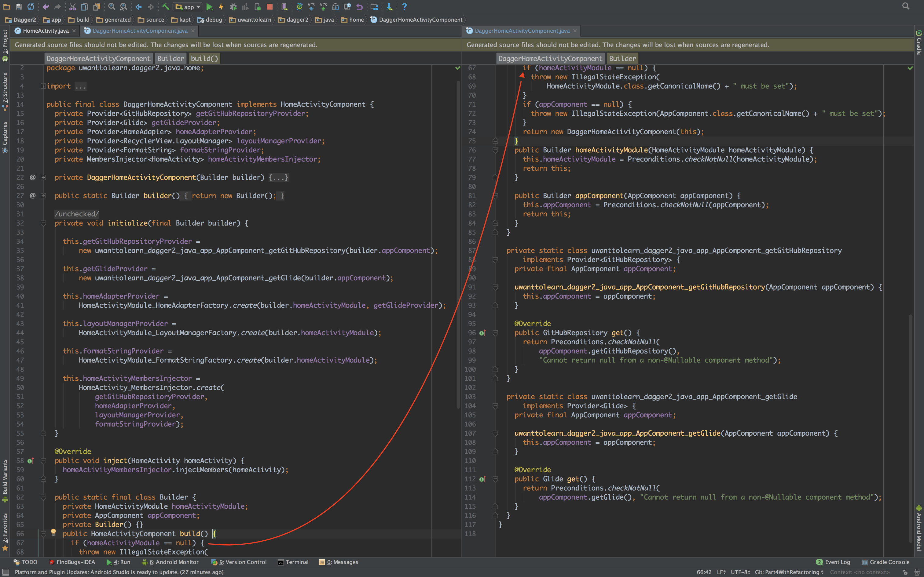
Task: Click the intention lightbulb beside the build() method
Action: coord(53,532)
